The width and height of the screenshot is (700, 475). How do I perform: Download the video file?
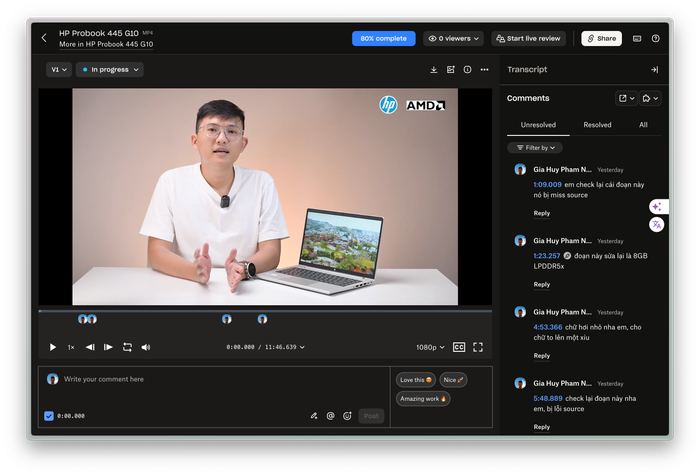[433, 70]
